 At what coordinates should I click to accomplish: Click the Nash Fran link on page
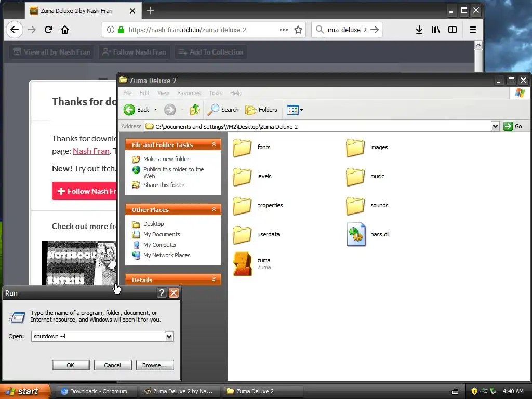[x=91, y=151]
